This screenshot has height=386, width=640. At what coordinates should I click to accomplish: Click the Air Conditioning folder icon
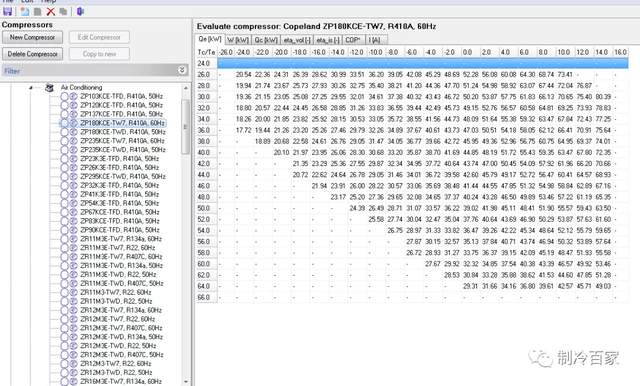tap(49, 87)
